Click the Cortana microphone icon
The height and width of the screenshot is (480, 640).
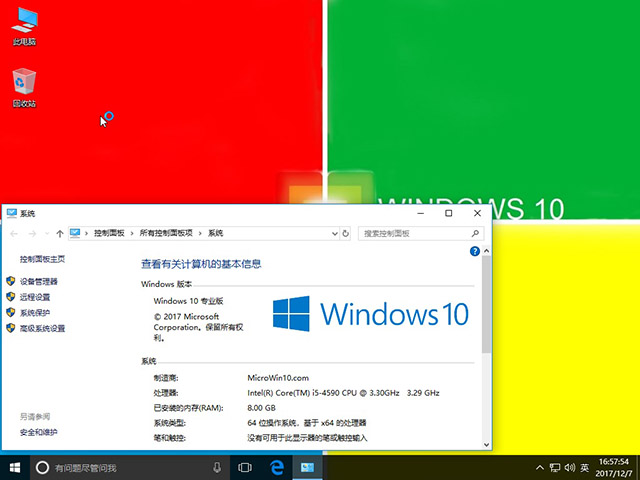point(217,468)
